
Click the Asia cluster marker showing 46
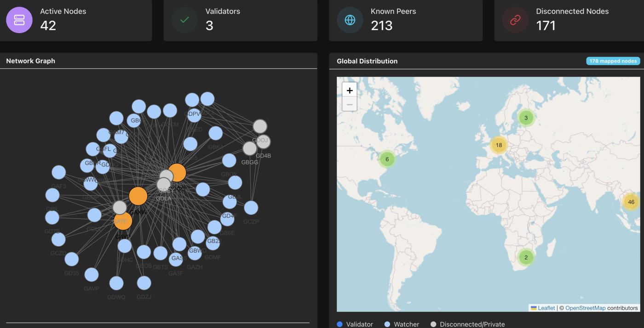point(632,201)
